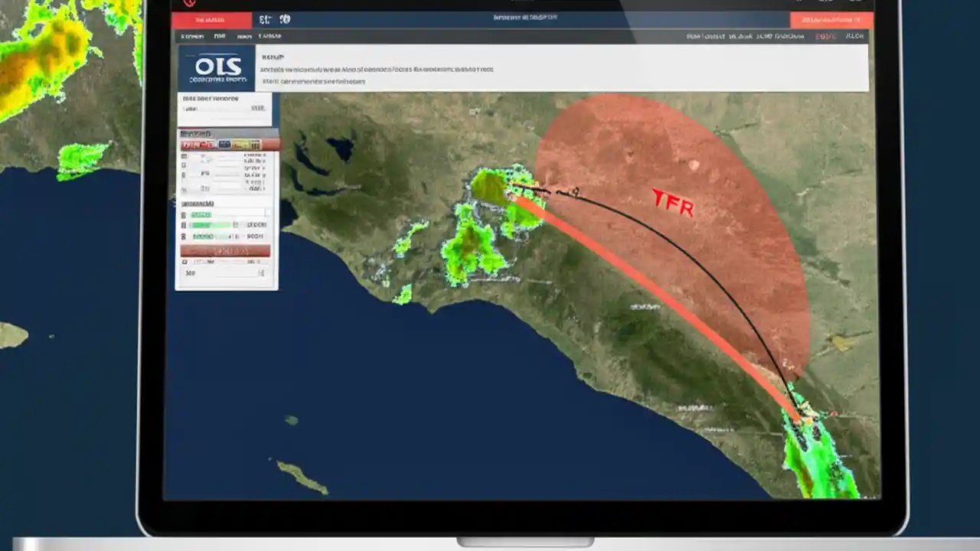Enable the bottom layer toggle above the slider
This screenshot has height=551, width=980.
(184, 261)
